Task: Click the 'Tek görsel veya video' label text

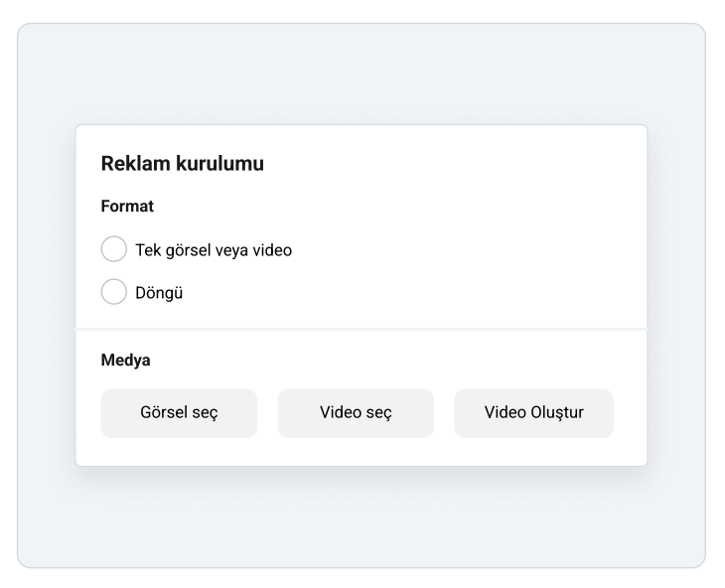Action: point(214,250)
